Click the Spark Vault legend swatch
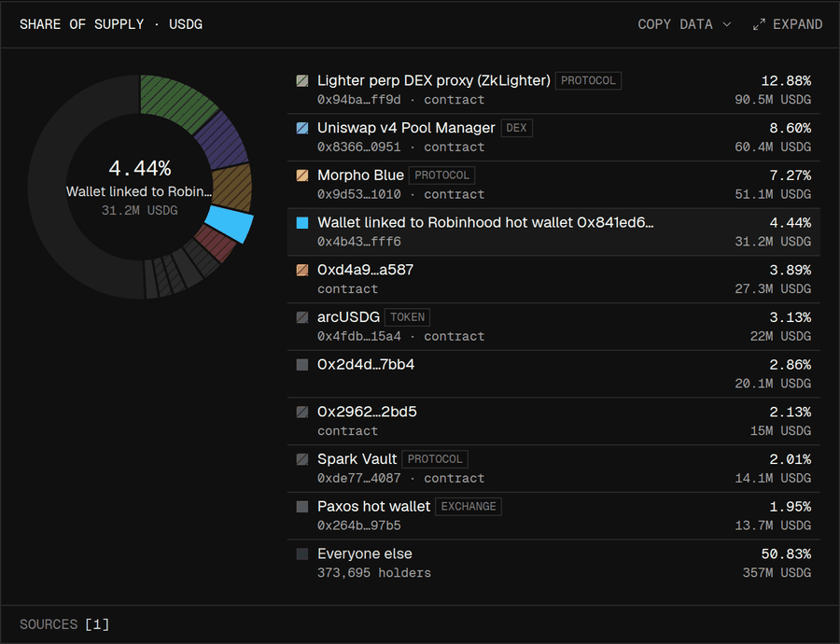 tap(302, 459)
